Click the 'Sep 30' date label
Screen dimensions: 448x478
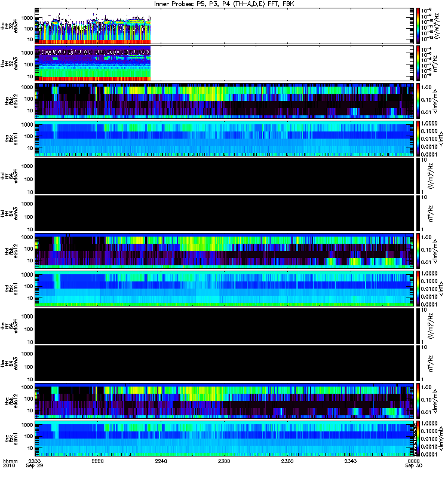[413, 465]
